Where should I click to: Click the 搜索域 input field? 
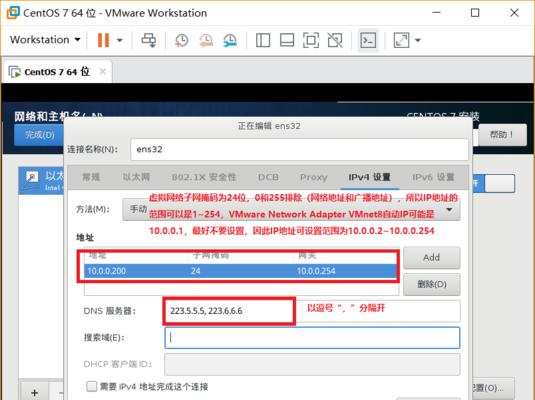pyautogui.click(x=312, y=338)
